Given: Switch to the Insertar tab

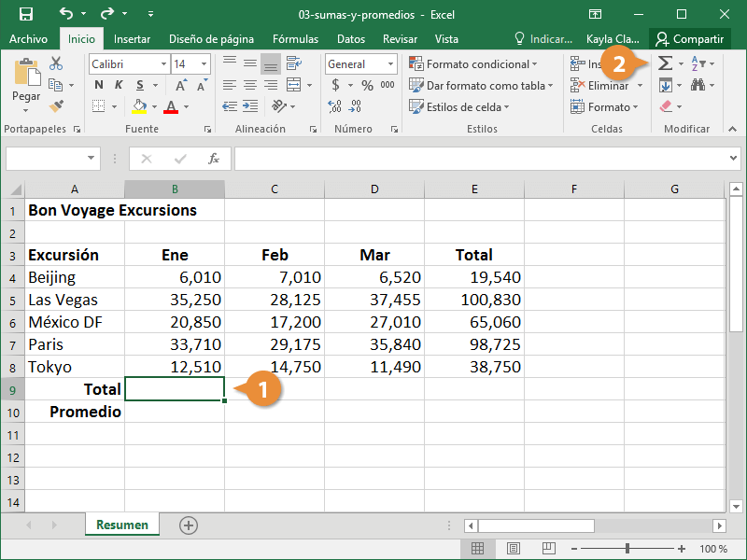Looking at the screenshot, I should point(132,39).
